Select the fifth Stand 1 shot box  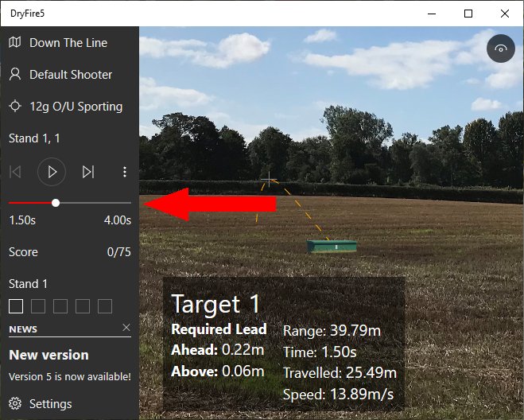[x=105, y=305]
